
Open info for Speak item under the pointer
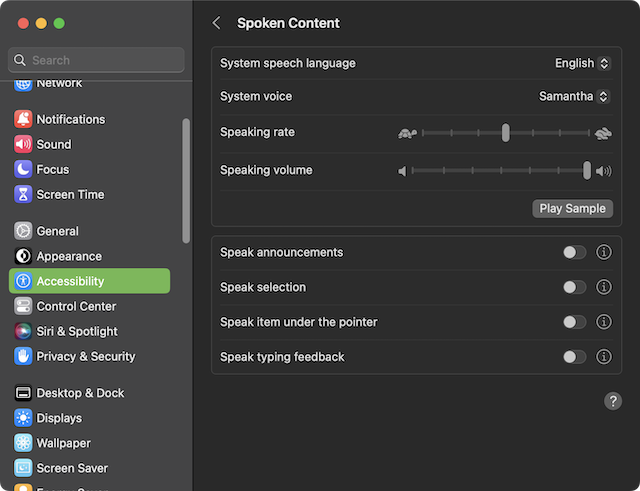(604, 323)
